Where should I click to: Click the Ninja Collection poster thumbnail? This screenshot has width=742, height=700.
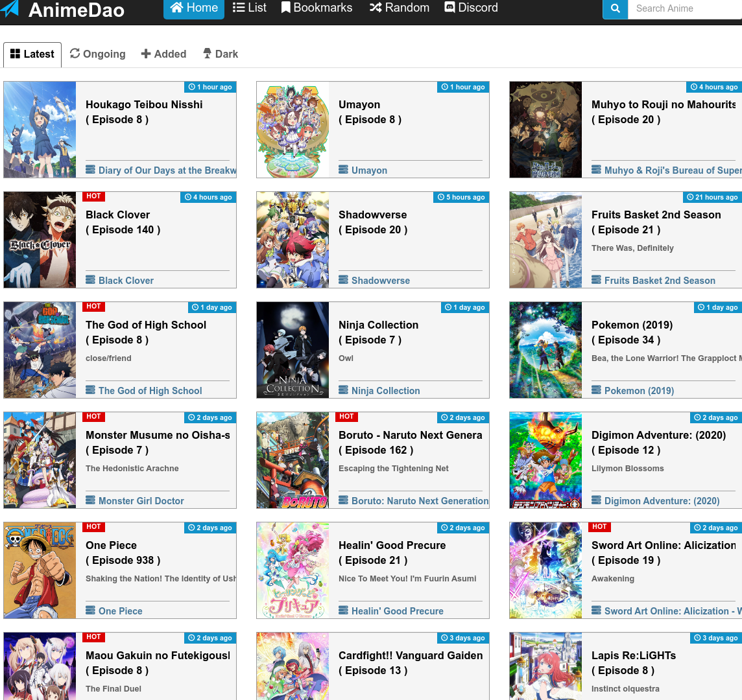(293, 350)
